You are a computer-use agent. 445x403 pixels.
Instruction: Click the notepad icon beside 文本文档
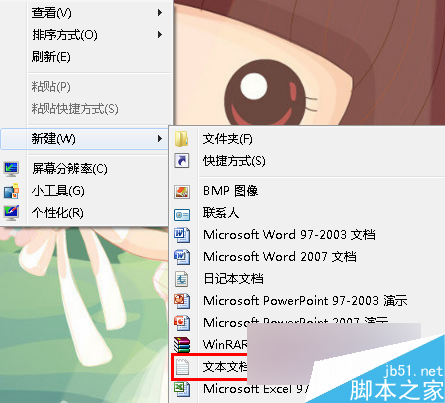[182, 367]
